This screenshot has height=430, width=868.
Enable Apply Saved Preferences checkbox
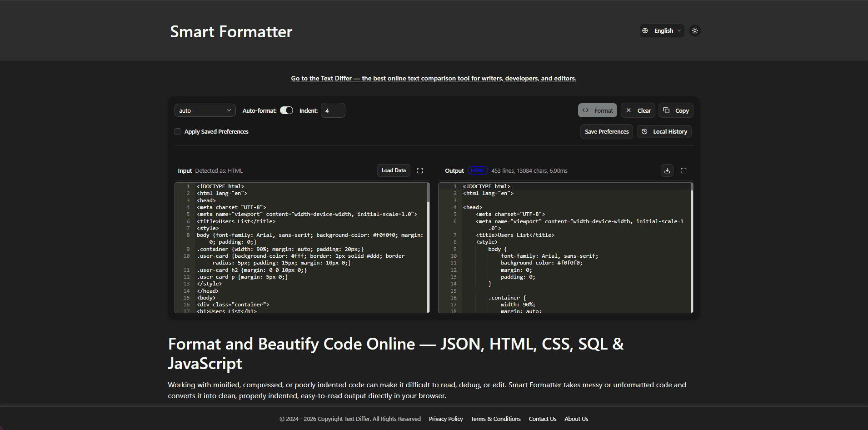pyautogui.click(x=178, y=132)
